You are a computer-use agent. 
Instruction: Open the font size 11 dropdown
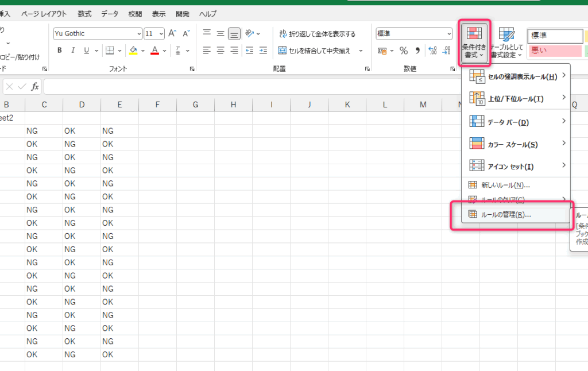click(x=161, y=34)
